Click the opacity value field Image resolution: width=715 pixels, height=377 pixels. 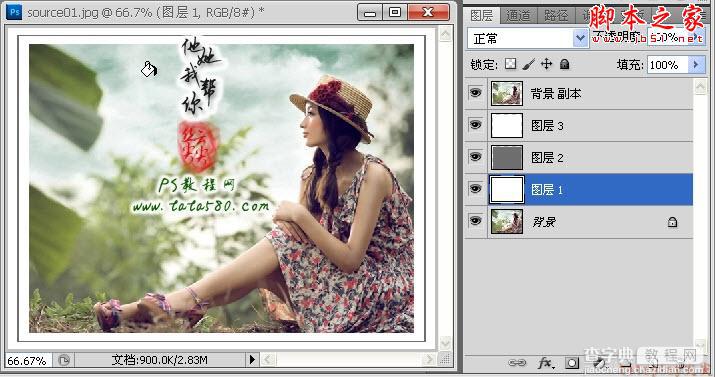668,38
